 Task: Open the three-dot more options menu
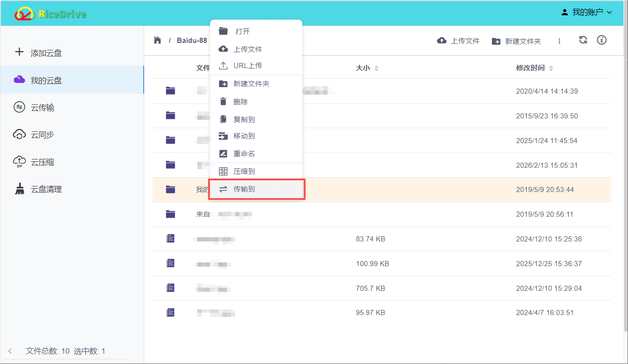point(559,41)
